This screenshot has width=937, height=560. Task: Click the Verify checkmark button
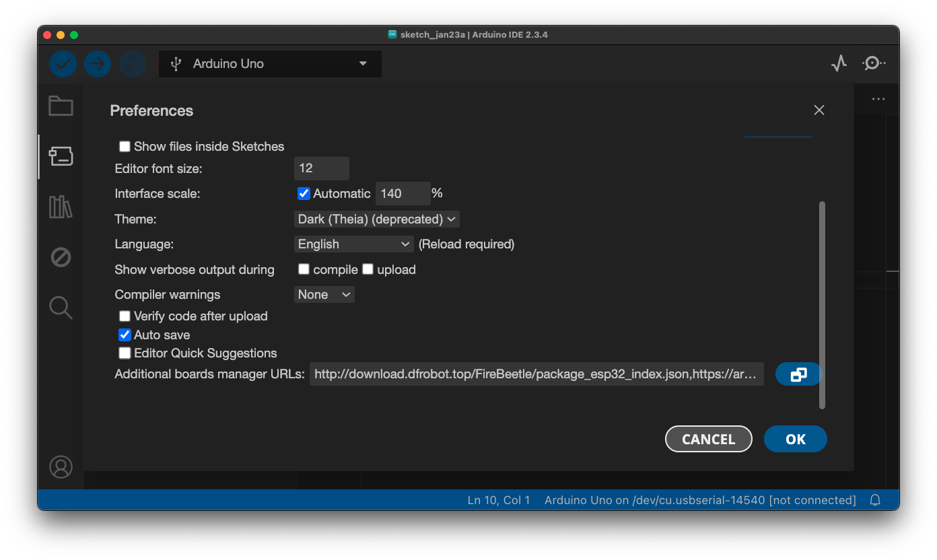[x=63, y=64]
